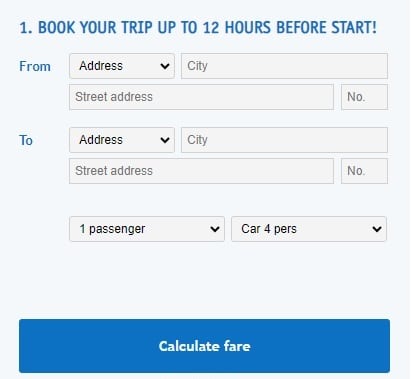Open the To location type 'Address' dropdown
The width and height of the screenshot is (411, 379).
tap(122, 140)
